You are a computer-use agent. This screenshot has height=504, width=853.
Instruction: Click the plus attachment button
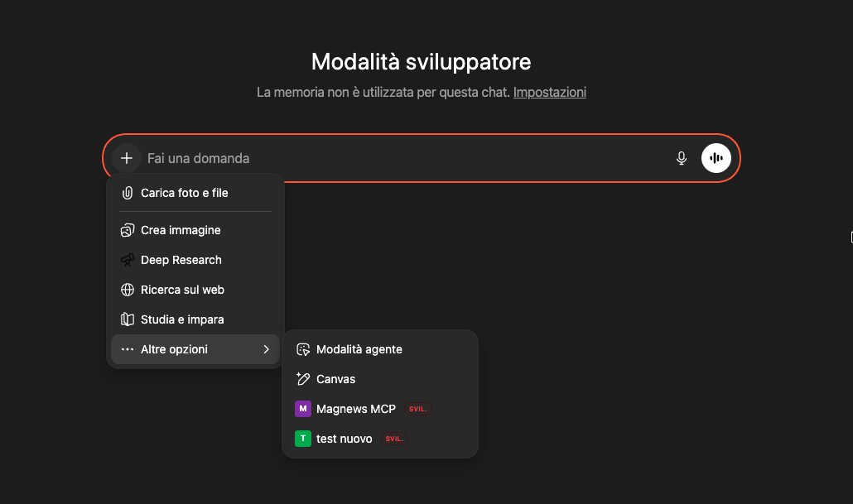click(127, 158)
